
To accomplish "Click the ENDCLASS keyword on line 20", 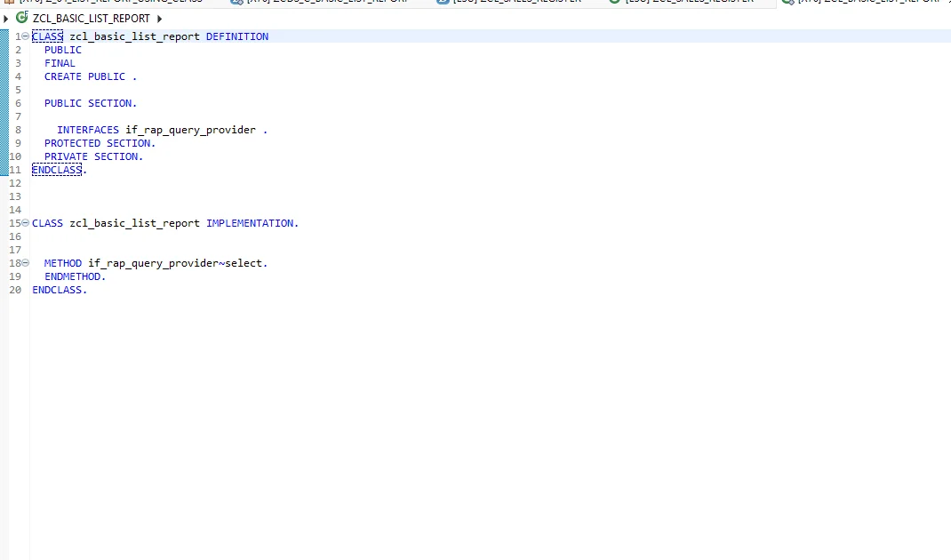I will pyautogui.click(x=57, y=290).
